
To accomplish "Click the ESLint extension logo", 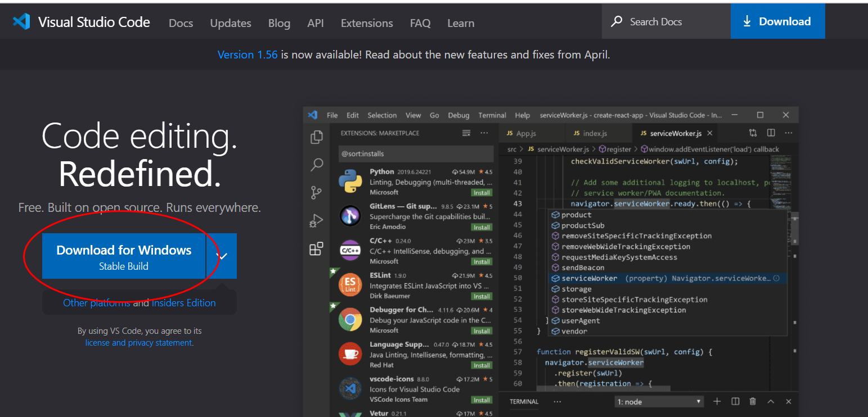I will click(x=350, y=285).
